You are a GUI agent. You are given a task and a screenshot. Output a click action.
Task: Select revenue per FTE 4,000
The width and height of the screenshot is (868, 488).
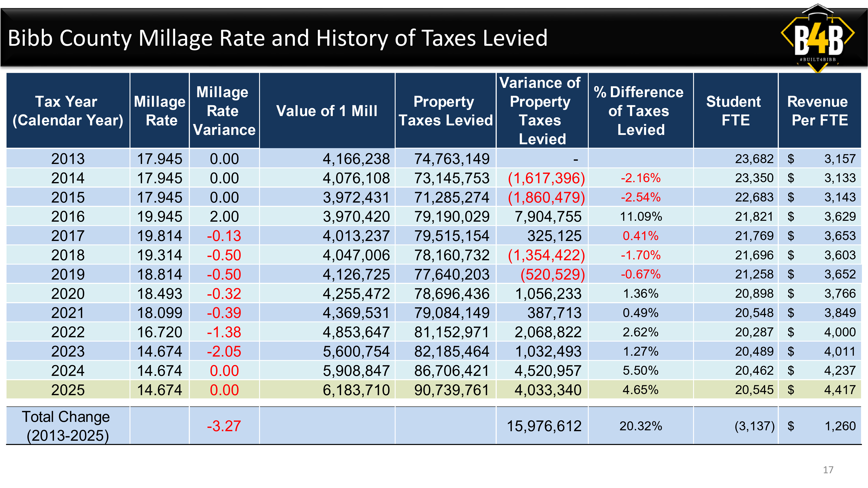click(840, 332)
